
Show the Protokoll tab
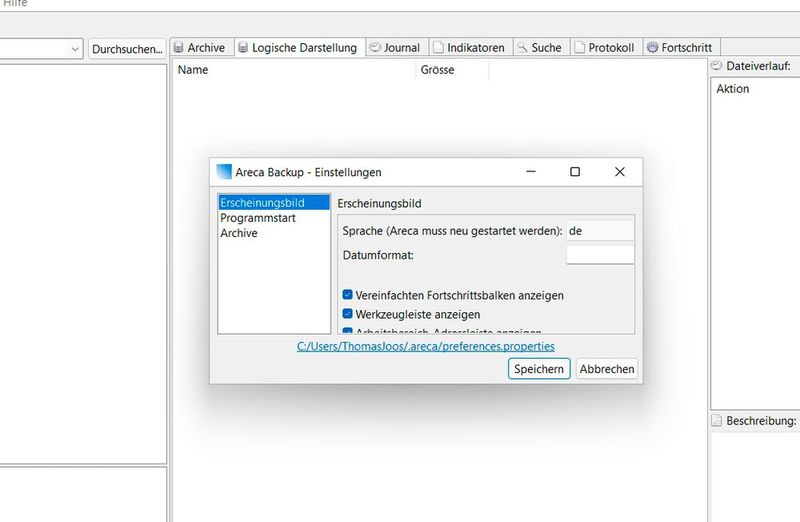pos(607,47)
